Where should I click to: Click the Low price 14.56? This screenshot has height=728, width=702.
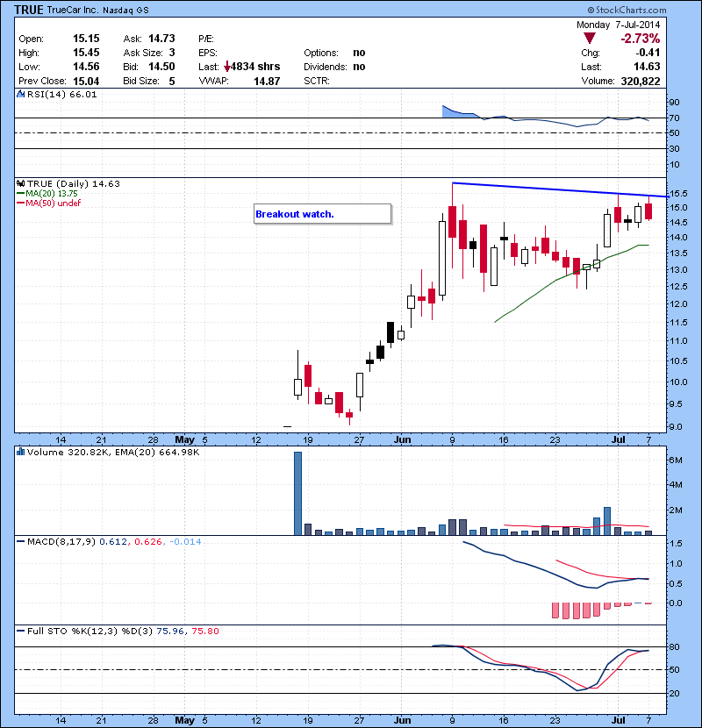coord(86,67)
